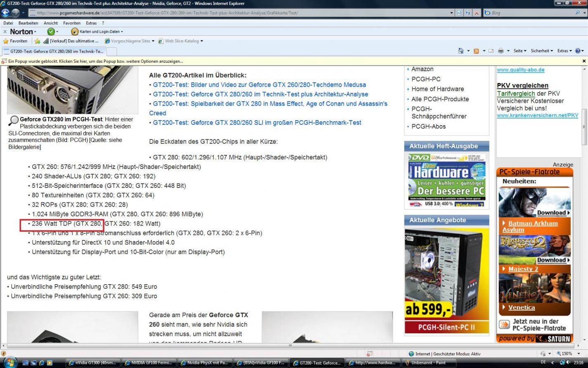The width and height of the screenshot is (588, 368).
Task: Close the popup blocked information bar
Action: (584, 61)
